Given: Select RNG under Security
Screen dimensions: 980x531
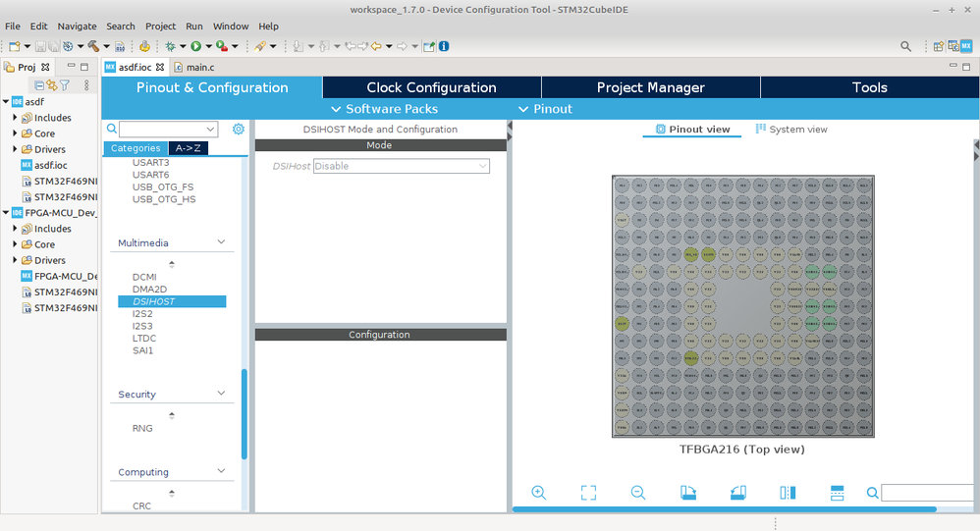Looking at the screenshot, I should (141, 428).
